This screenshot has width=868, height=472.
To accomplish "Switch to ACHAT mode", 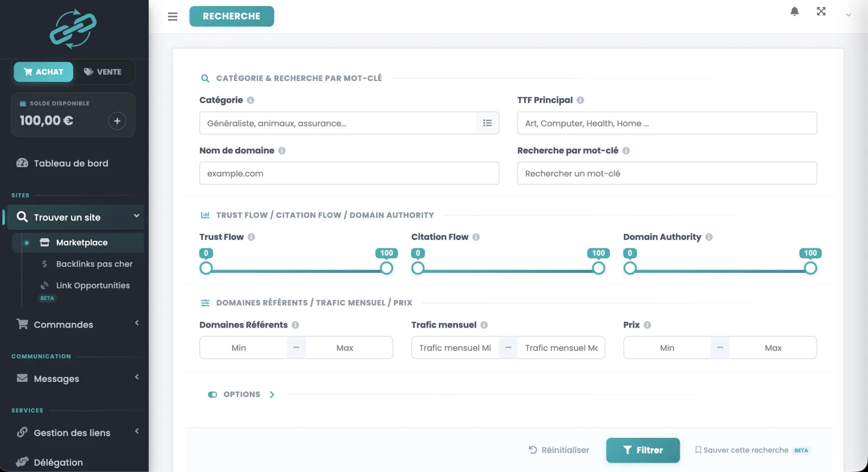I will click(x=43, y=72).
